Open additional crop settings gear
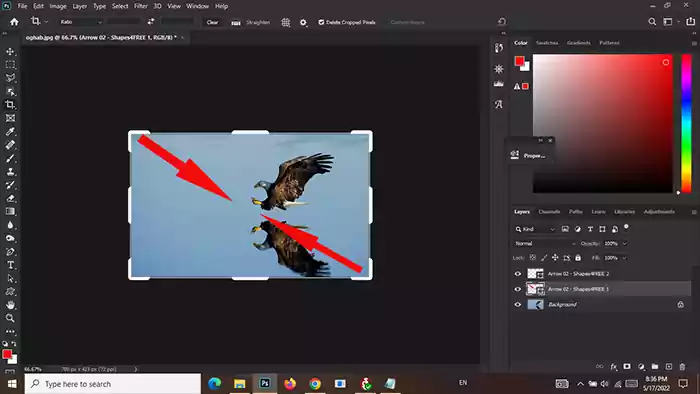 point(304,22)
